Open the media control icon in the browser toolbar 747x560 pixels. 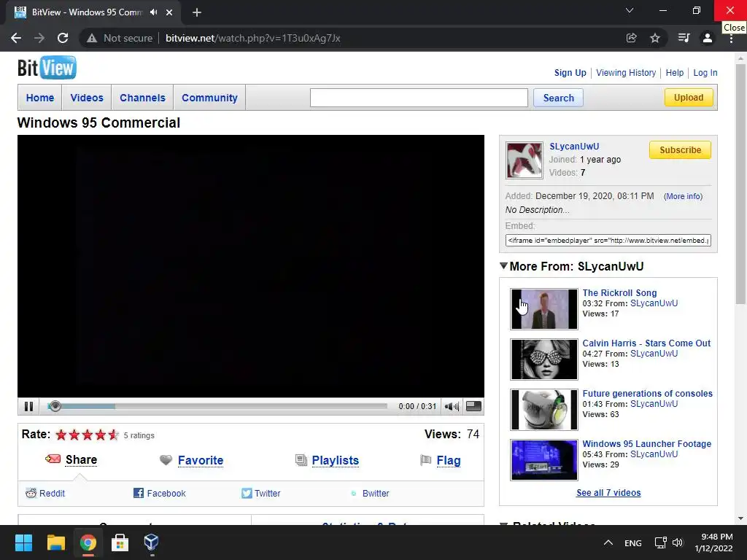click(x=684, y=38)
